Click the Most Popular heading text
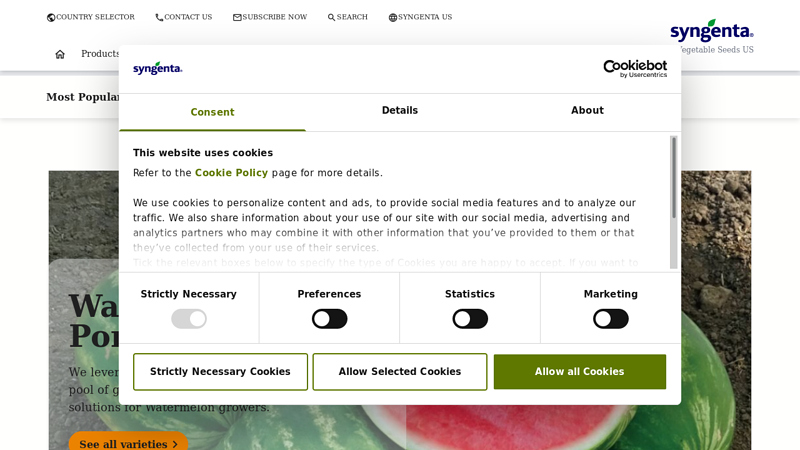 click(83, 97)
